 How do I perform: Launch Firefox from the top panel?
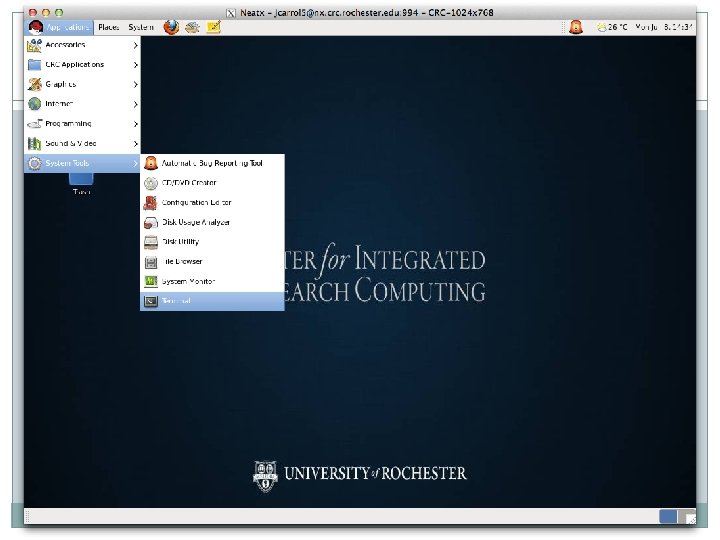click(x=171, y=27)
